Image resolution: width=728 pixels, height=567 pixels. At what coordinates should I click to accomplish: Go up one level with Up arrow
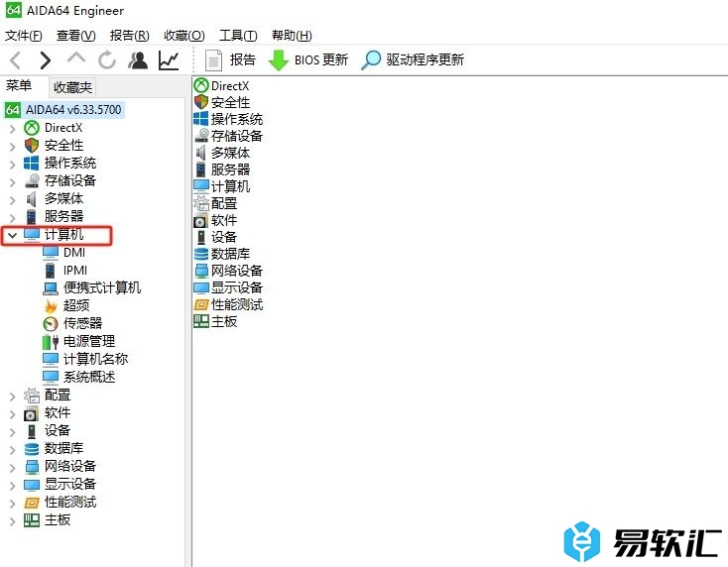coord(76,58)
